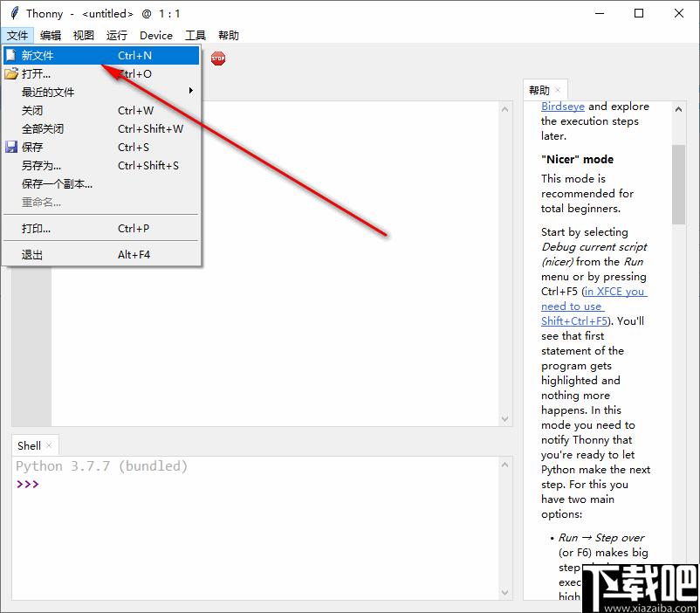Click the Shell scroll-down arrow
700x613 pixels.
[504, 593]
